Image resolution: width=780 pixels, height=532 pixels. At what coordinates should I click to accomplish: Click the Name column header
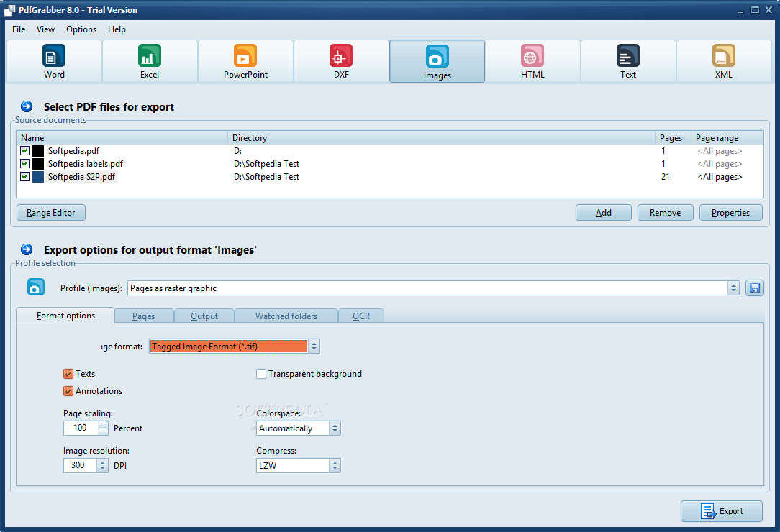point(122,138)
